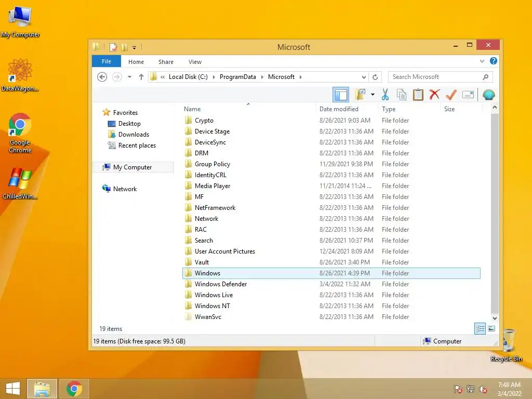The height and width of the screenshot is (399, 532).
Task: Expand the folder options dropdown arrow
Action: tap(373, 95)
